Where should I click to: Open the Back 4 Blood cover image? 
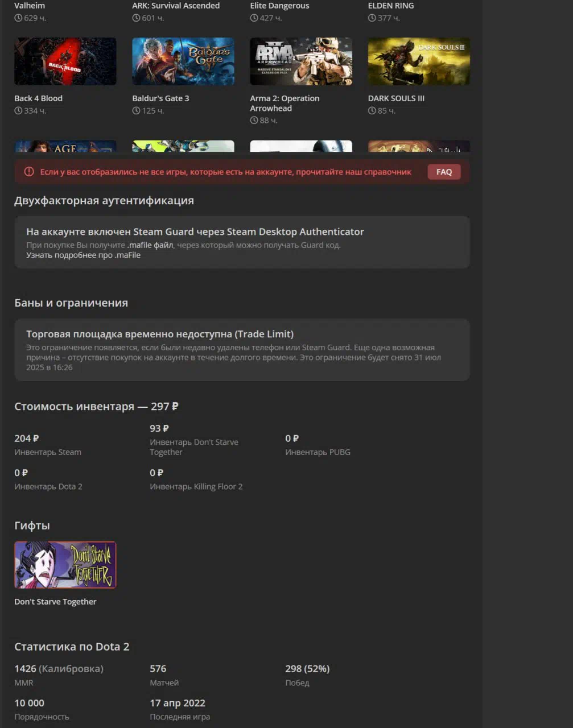(x=65, y=61)
